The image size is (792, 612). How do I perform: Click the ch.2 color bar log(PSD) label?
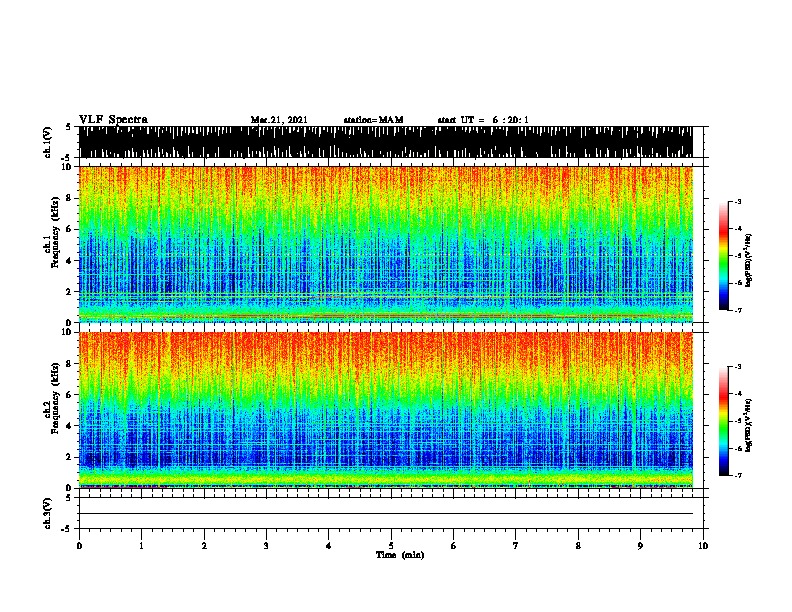(748, 426)
